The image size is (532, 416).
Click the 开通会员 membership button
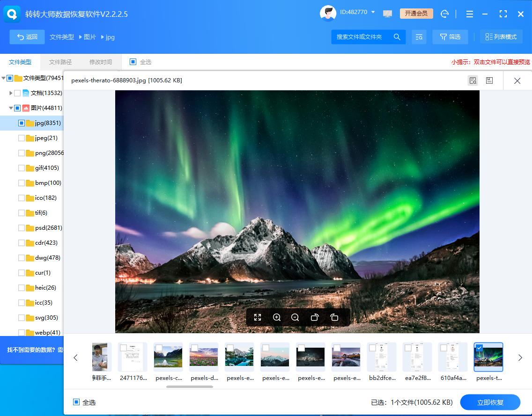point(416,14)
